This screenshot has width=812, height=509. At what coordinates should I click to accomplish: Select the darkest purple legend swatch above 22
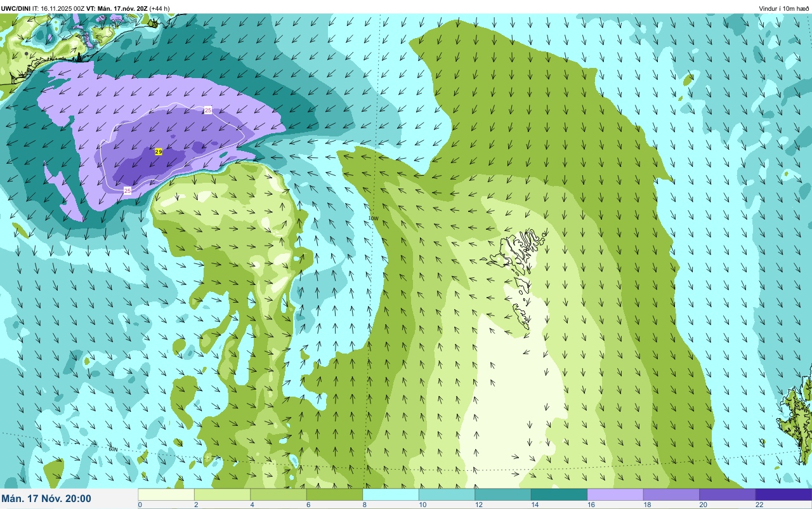(x=783, y=494)
